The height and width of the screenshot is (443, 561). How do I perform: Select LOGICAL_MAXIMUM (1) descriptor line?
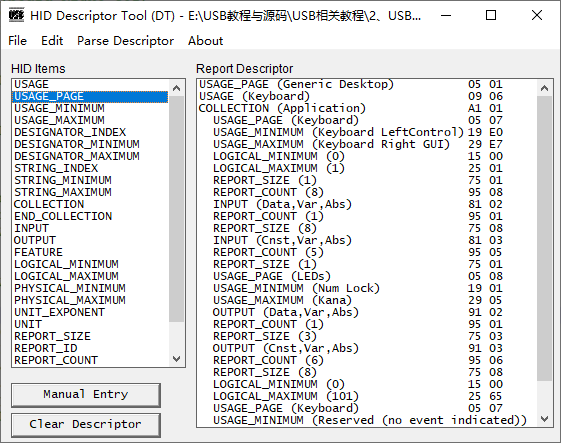[367, 169]
